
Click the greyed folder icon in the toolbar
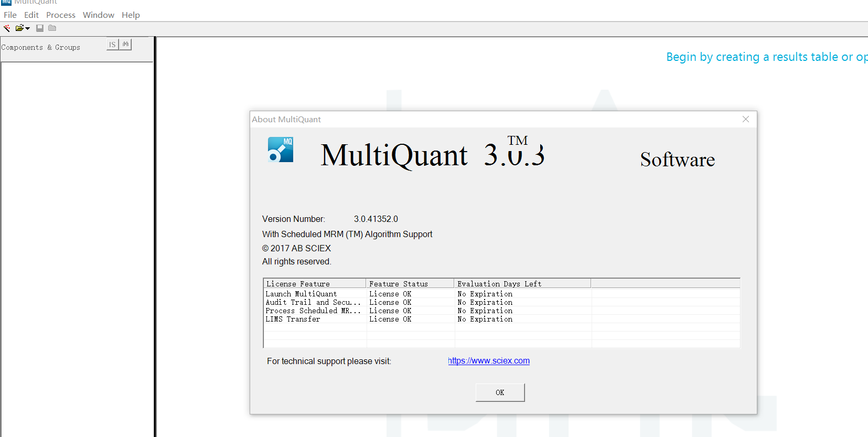click(x=52, y=28)
